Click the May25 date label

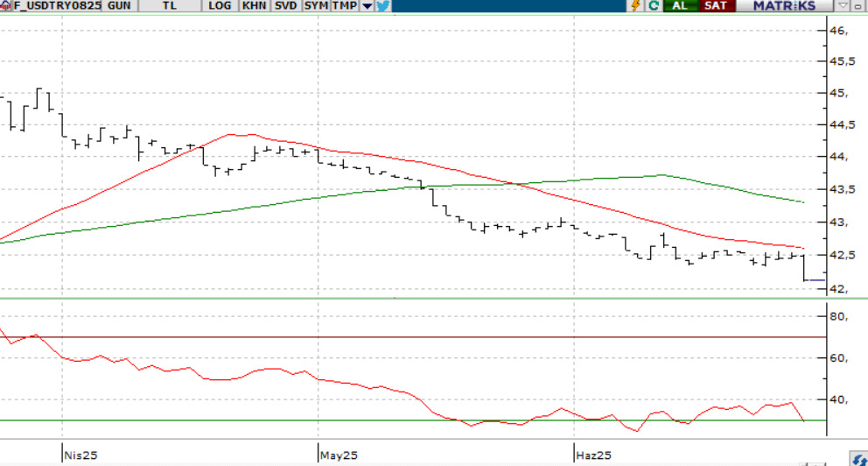tap(339, 455)
